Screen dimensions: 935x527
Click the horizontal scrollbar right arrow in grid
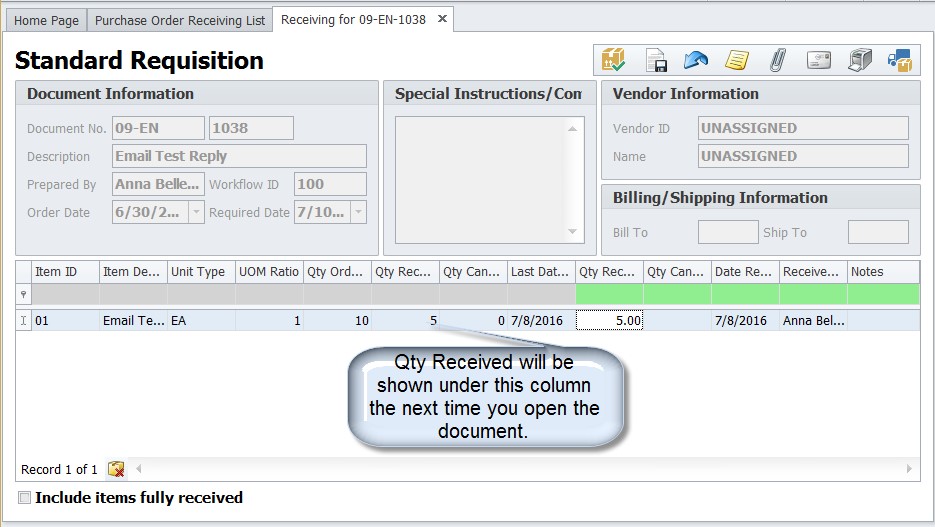coord(909,468)
